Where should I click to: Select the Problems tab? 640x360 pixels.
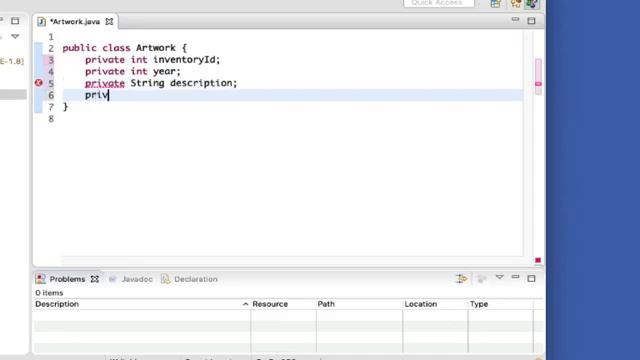67,279
